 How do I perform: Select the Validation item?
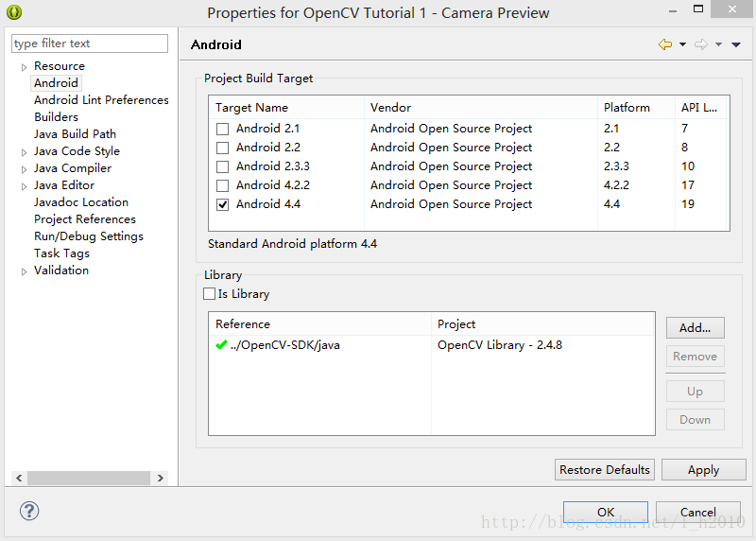61,270
